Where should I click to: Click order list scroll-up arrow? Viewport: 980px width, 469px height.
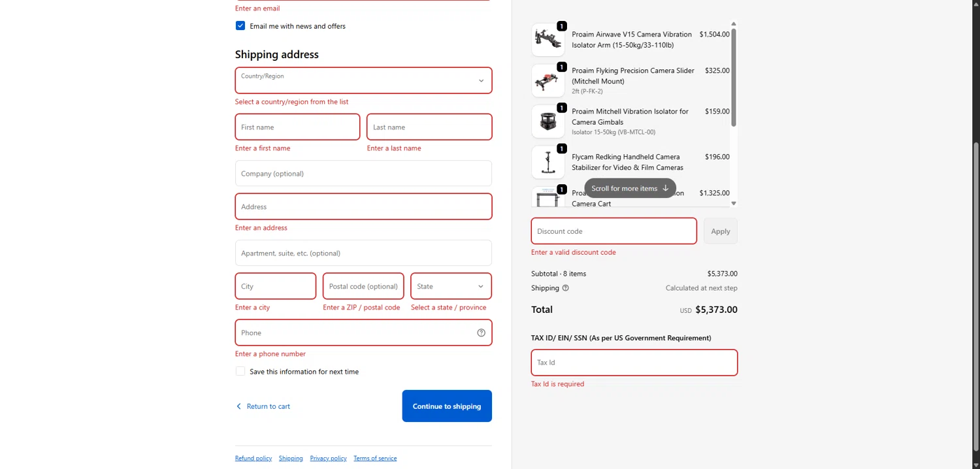pyautogui.click(x=734, y=24)
